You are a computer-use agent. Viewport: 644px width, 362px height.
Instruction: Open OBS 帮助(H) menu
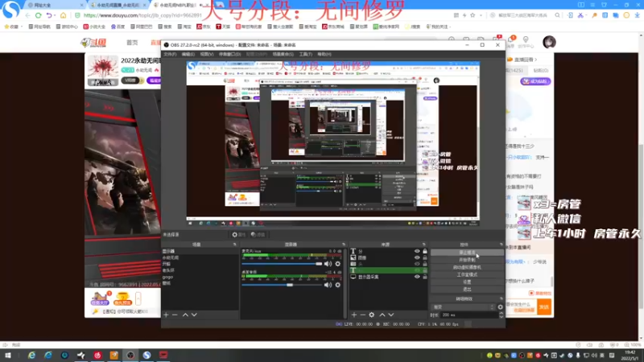coord(324,54)
